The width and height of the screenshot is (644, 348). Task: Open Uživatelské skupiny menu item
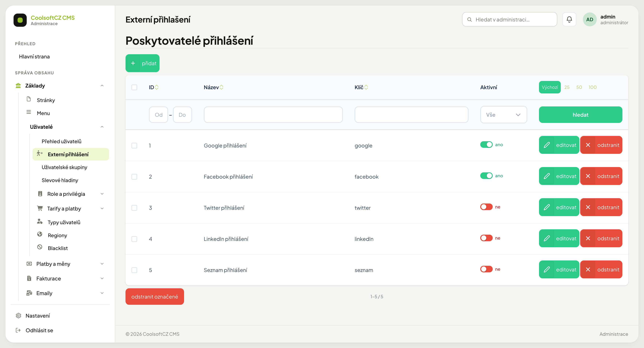[65, 167]
